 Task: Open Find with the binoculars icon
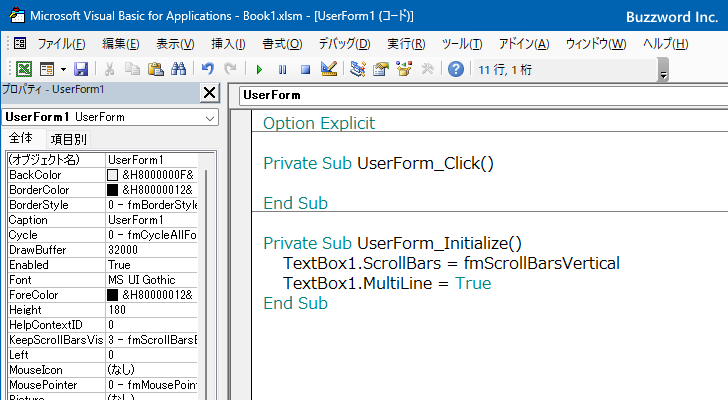coord(178,69)
